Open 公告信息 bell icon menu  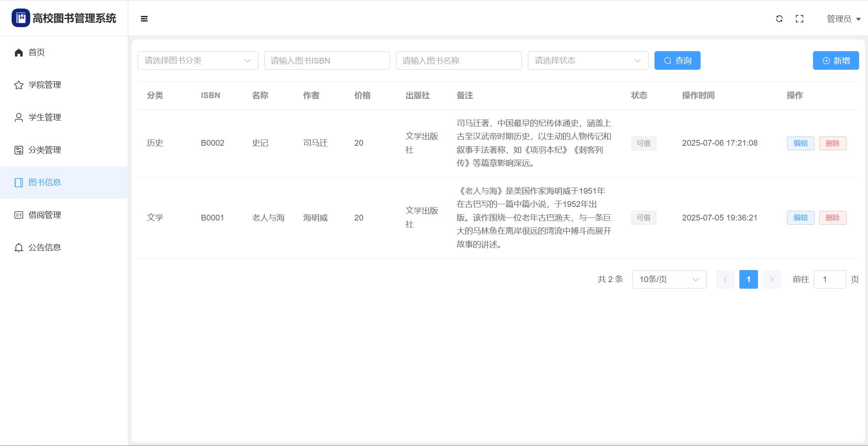point(19,248)
